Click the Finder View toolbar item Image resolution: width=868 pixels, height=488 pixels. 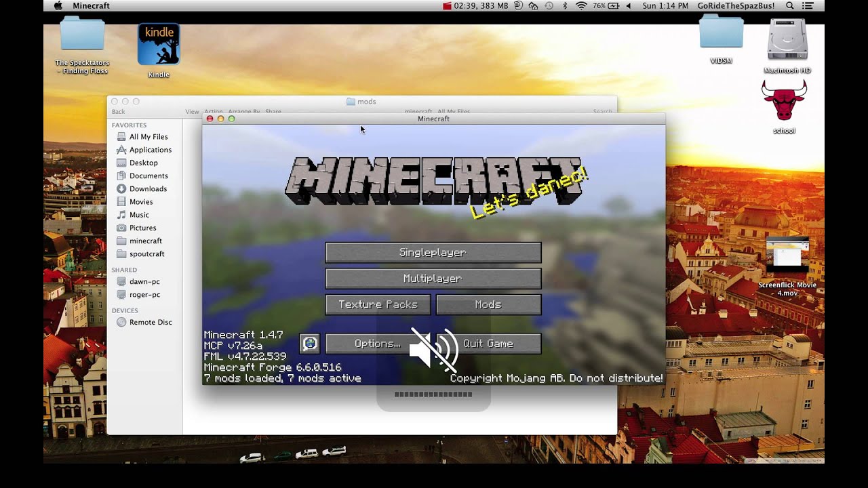pyautogui.click(x=193, y=112)
